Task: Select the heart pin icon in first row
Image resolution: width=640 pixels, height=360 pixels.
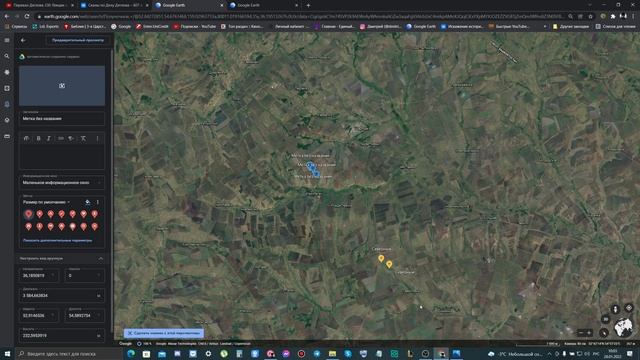Action: point(84,214)
